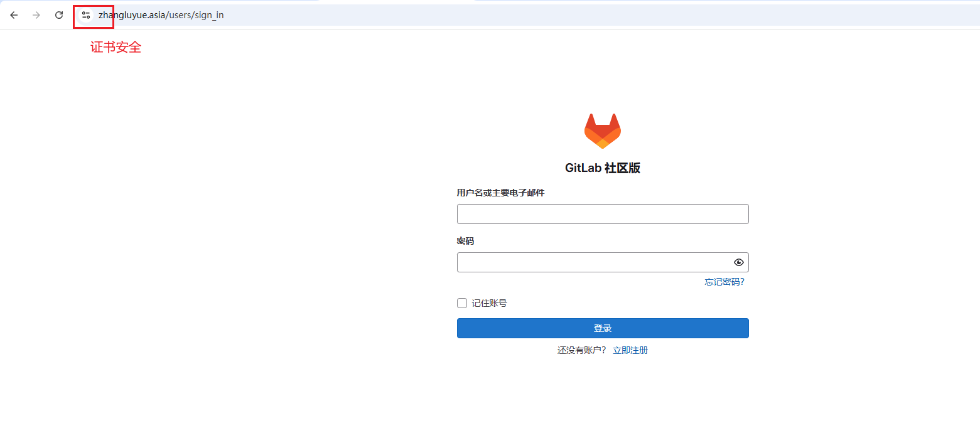Click the 用户名或主要电子邮件 label
Image resolution: width=980 pixels, height=428 pixels.
500,193
